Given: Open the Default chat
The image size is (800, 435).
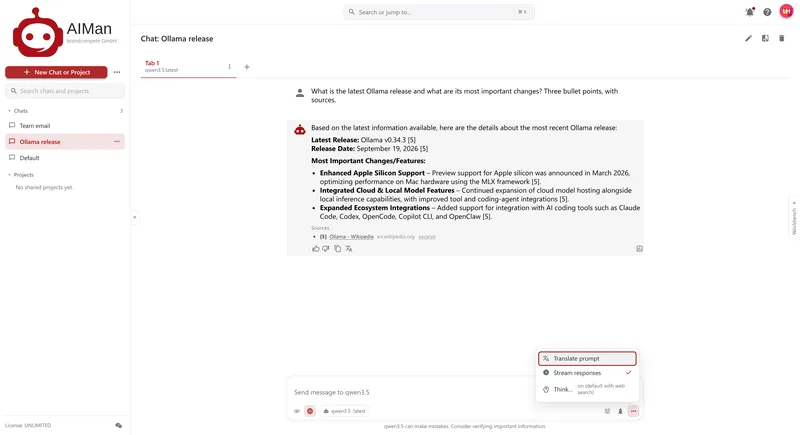Looking at the screenshot, I should (65, 158).
